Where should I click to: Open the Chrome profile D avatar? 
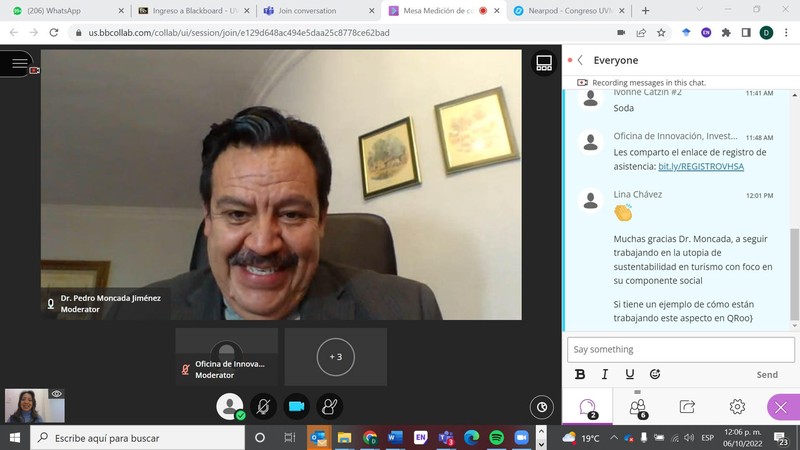766,33
